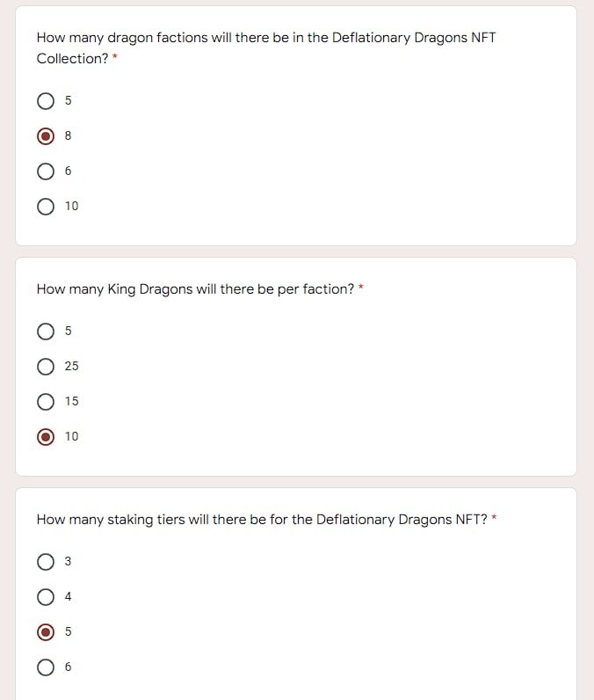
Task: Choose 4 staking tiers radio button
Action: point(46,597)
